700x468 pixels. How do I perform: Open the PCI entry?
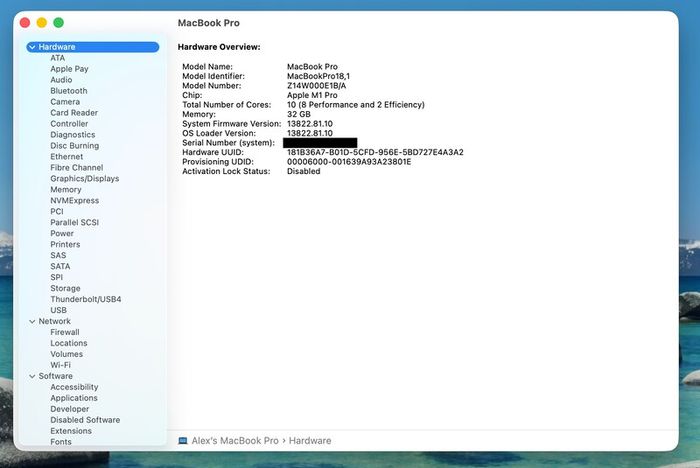coord(57,212)
